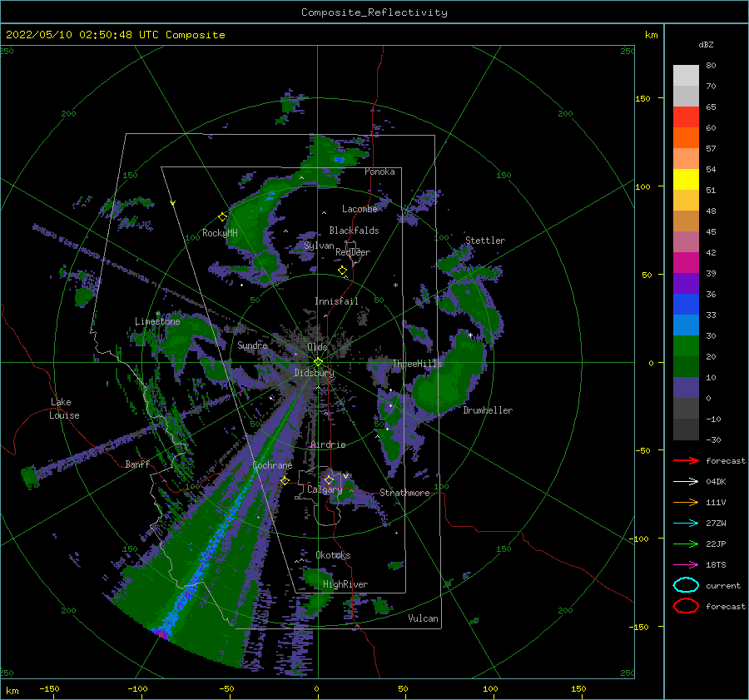Click the Ponoka city label

[379, 171]
